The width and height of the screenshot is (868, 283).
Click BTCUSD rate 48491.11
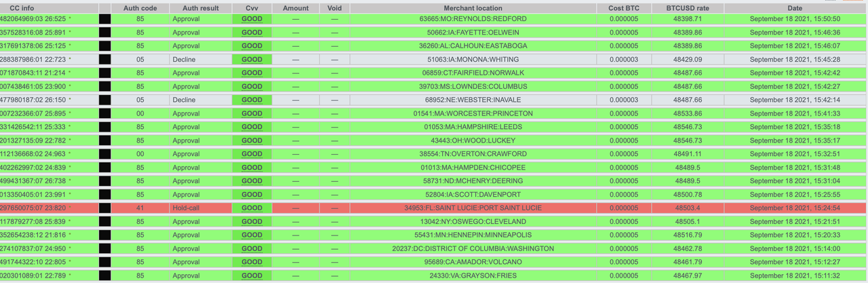687,154
